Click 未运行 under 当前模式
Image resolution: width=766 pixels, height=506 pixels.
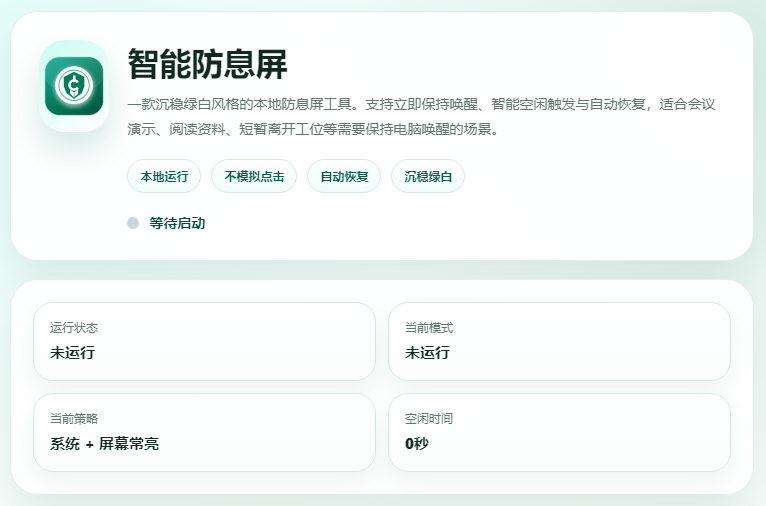(x=427, y=353)
